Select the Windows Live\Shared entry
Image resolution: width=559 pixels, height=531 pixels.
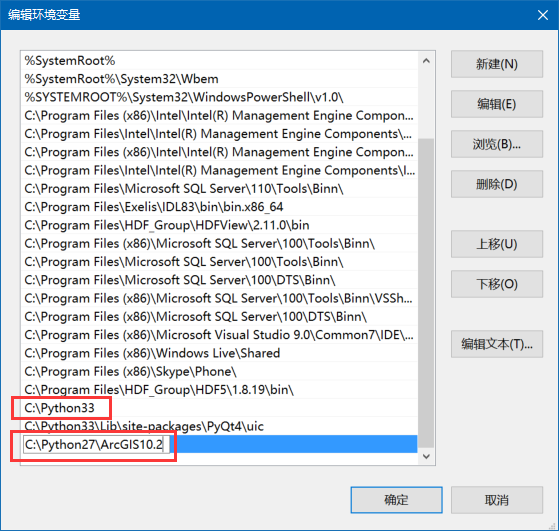click(x=219, y=353)
